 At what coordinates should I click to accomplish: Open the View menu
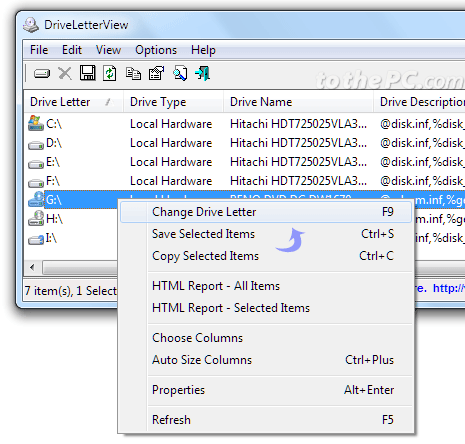(108, 50)
